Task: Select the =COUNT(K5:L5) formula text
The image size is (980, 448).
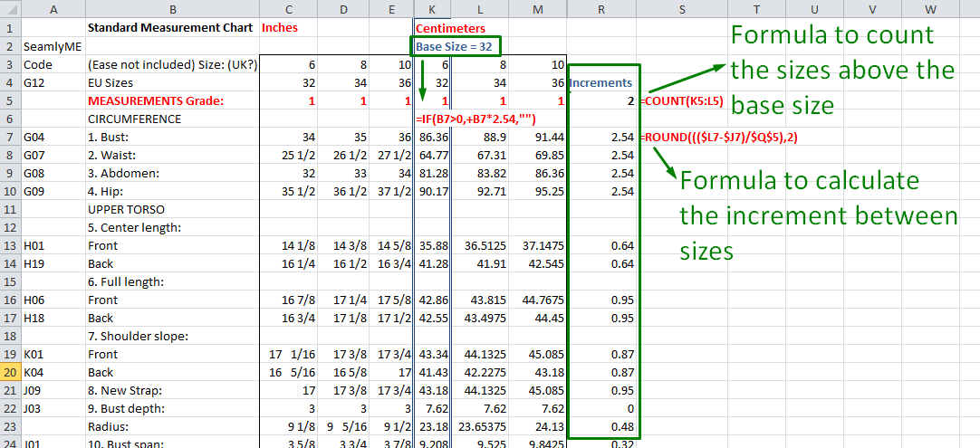Action: pos(682,100)
